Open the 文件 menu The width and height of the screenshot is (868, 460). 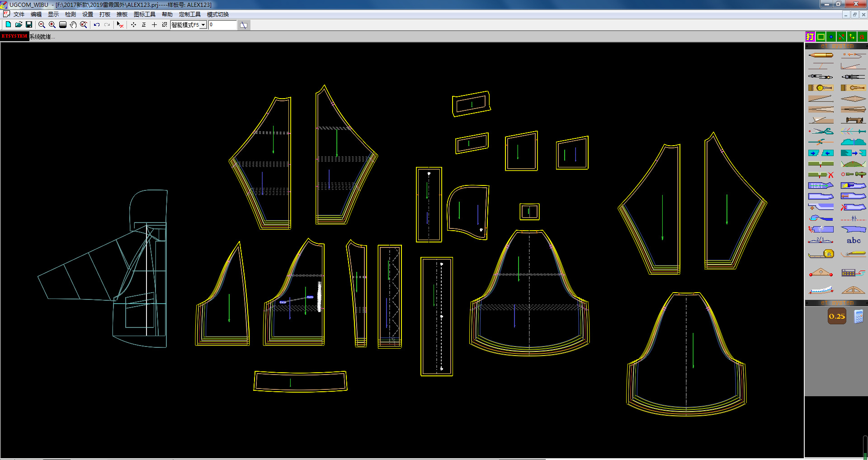pos(19,14)
